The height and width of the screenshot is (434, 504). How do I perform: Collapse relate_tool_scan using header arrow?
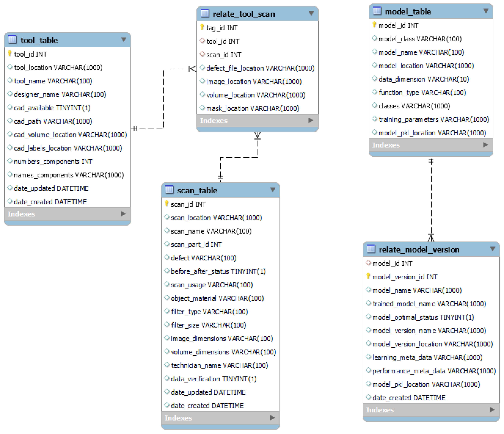(x=311, y=13)
